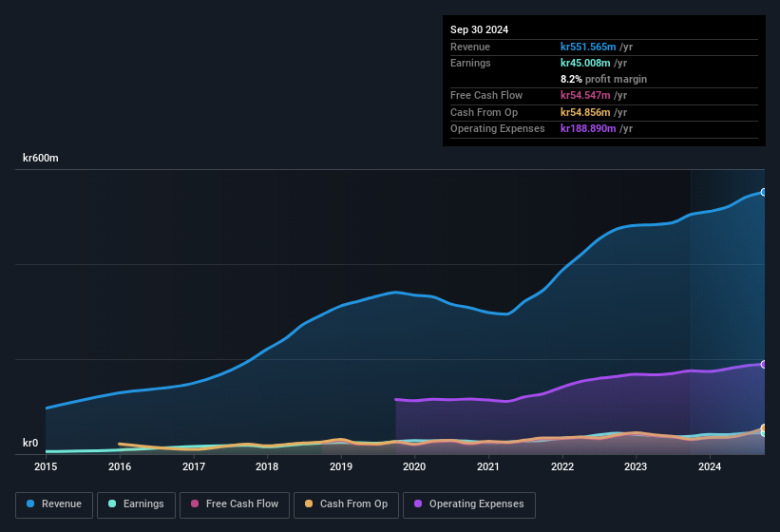
Task: Click the kr551.565m Revenue value in tooltip
Action: [x=588, y=47]
